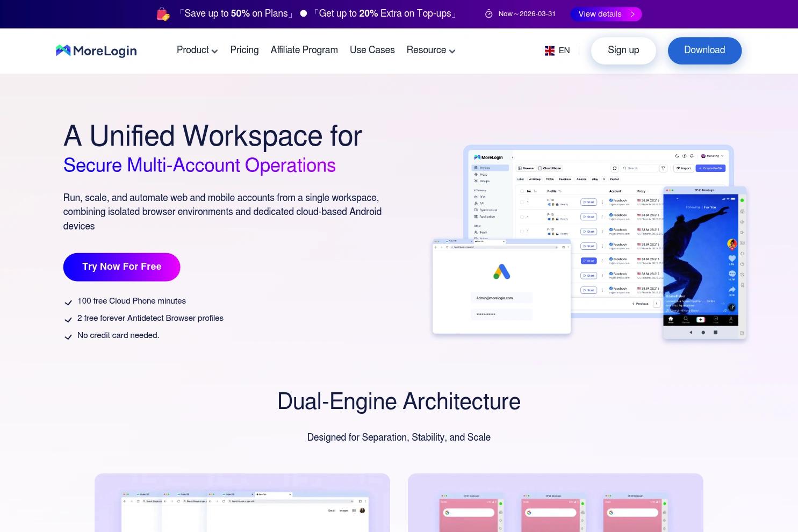
Task: Click the home icon in the TikTok bottom bar
Action: (x=671, y=319)
